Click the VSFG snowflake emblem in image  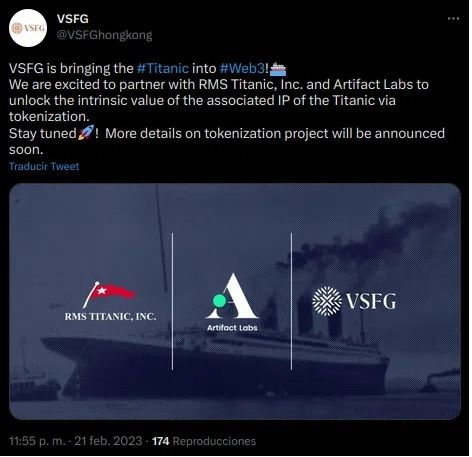click(327, 301)
